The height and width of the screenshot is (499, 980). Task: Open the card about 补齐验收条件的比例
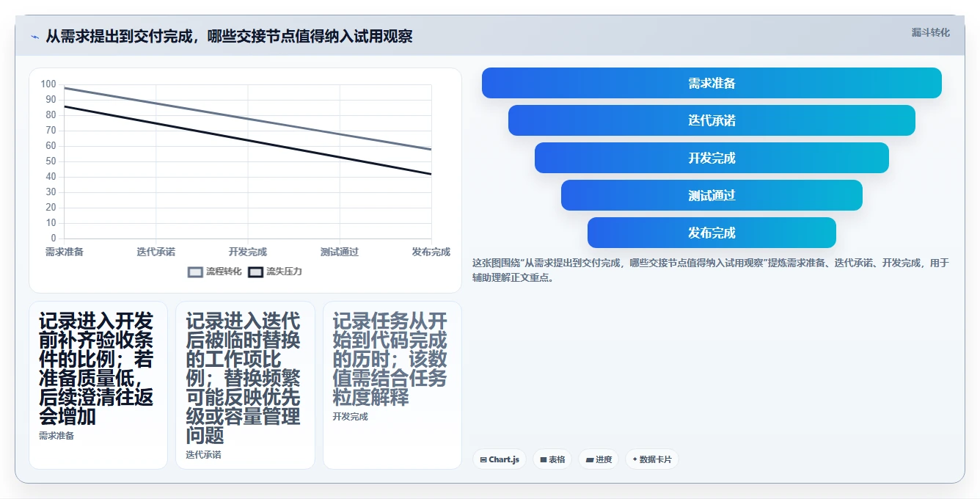click(98, 385)
